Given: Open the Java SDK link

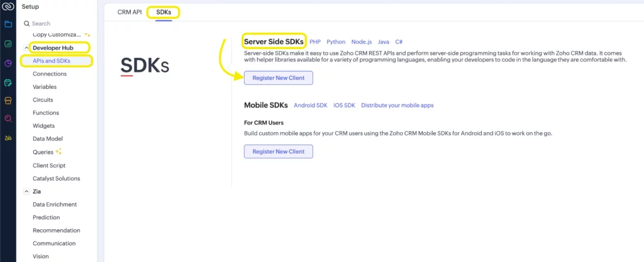Looking at the screenshot, I should [x=383, y=42].
